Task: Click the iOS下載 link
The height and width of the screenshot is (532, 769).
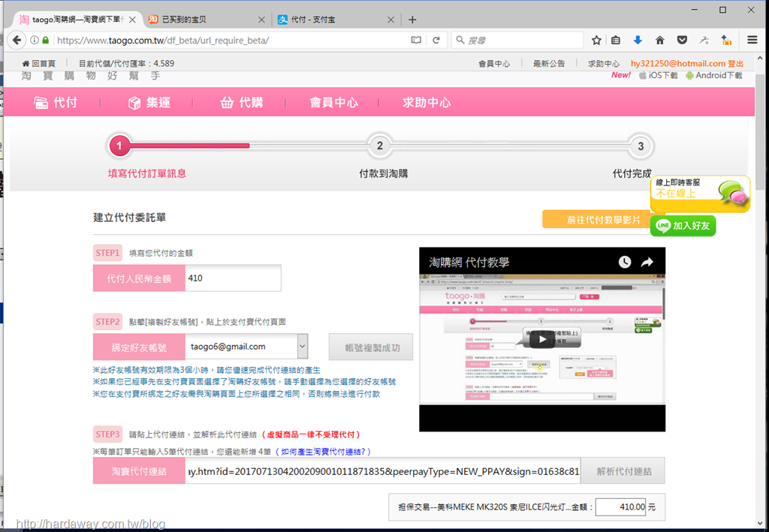Action: click(658, 76)
